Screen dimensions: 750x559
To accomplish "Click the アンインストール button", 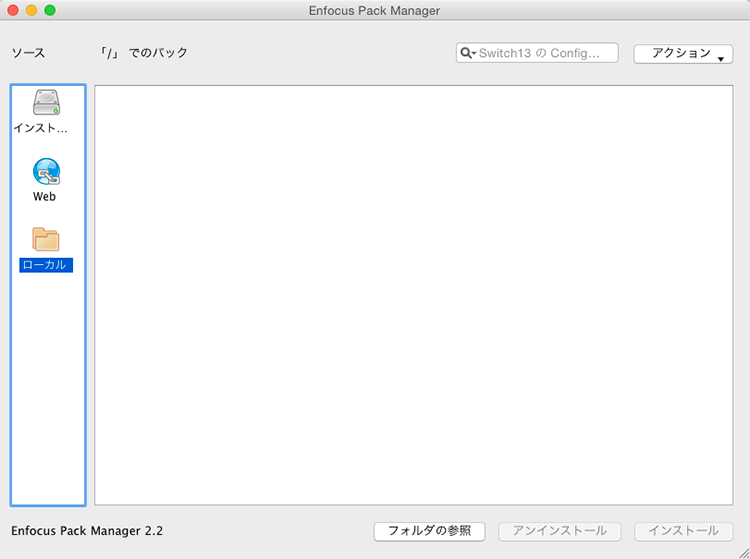I will click(x=560, y=531).
